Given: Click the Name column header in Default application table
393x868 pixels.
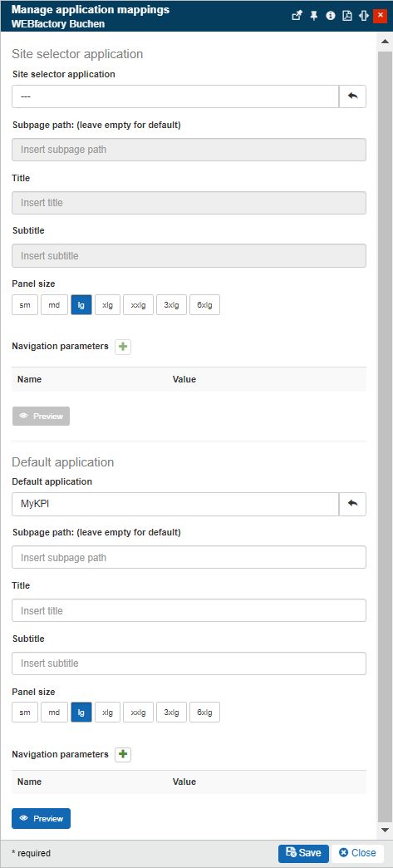Looking at the screenshot, I should click(29, 782).
